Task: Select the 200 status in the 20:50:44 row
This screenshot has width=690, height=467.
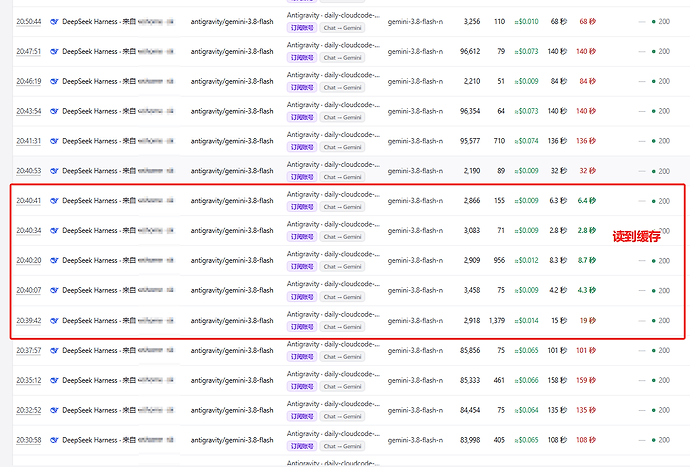Action: pos(661,22)
